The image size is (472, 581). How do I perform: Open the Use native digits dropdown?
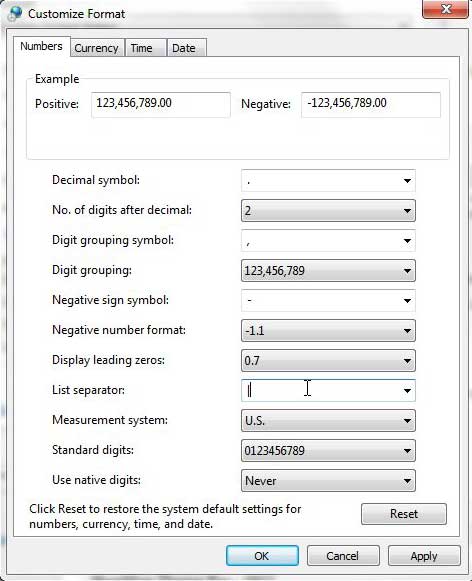click(x=328, y=481)
